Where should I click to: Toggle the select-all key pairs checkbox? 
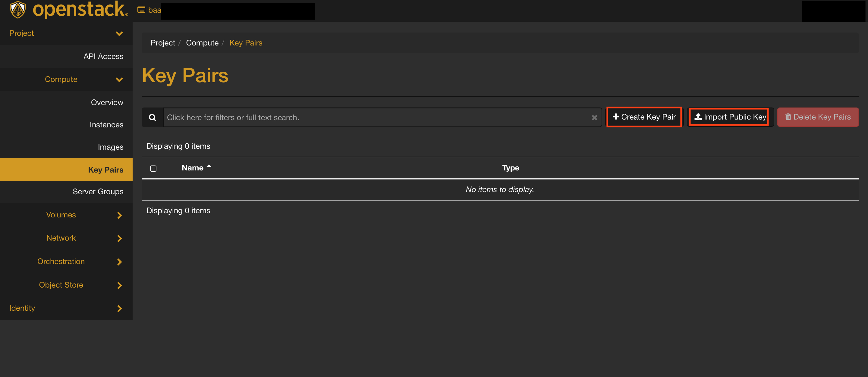coord(153,168)
